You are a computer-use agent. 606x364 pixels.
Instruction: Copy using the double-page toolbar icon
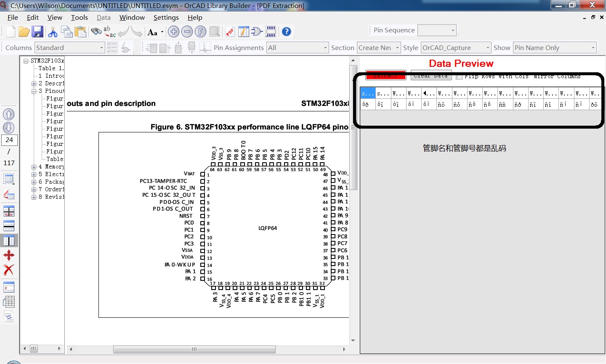tap(66, 32)
